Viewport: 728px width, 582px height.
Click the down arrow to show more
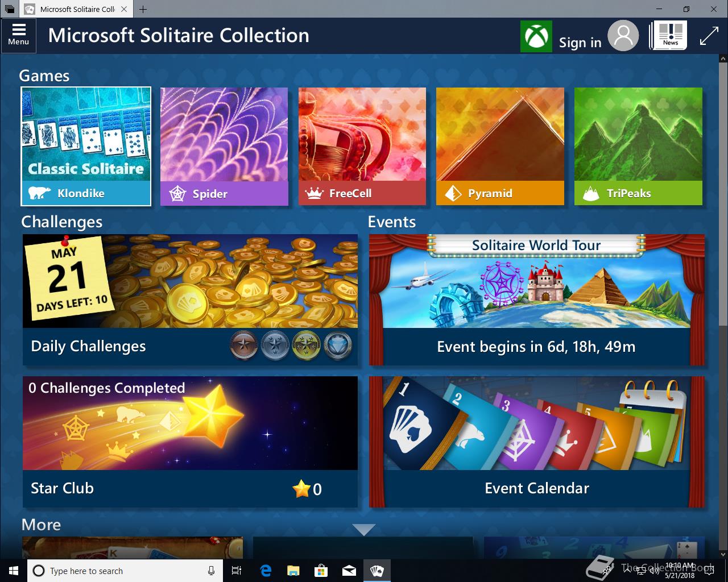point(363,530)
